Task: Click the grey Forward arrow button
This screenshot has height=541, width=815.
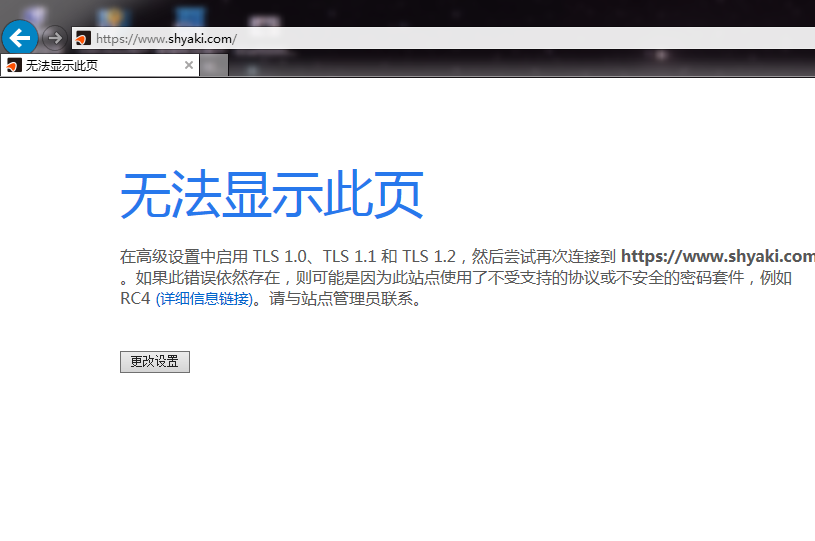Action: click(x=55, y=38)
